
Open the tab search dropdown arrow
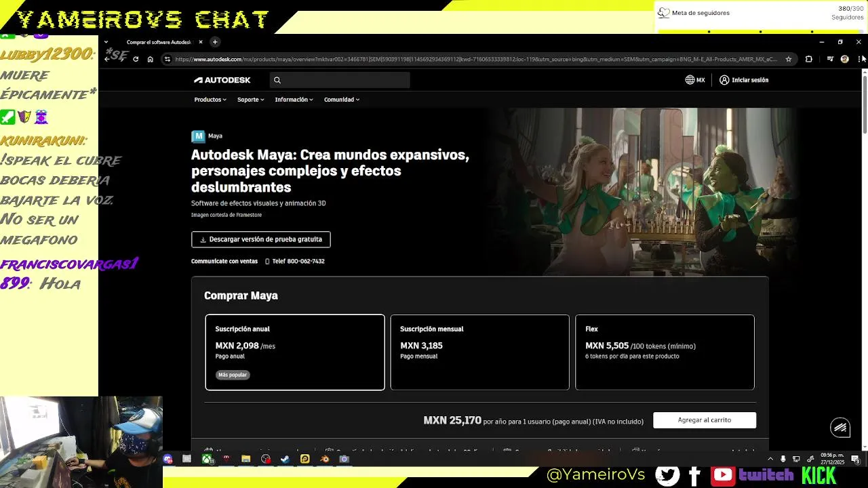[106, 42]
